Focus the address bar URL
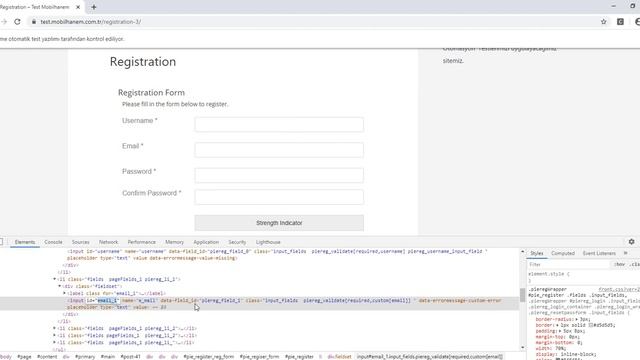 (91, 22)
